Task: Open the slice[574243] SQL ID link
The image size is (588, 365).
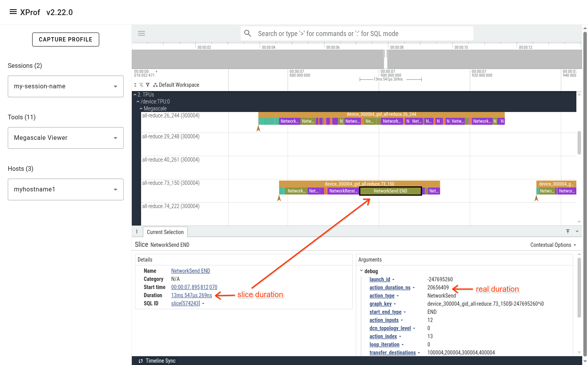Action: (185, 303)
